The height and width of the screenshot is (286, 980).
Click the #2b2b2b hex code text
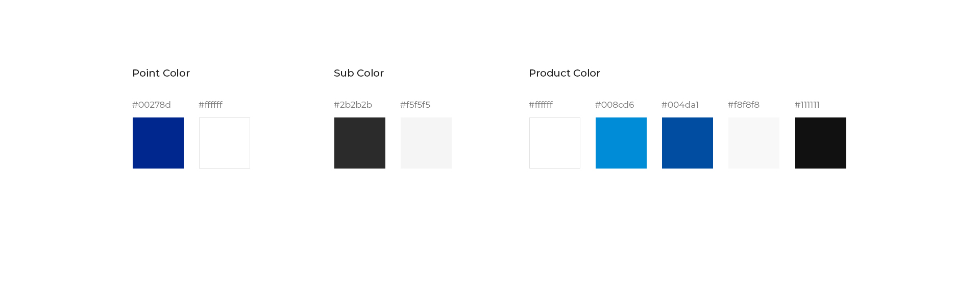353,105
